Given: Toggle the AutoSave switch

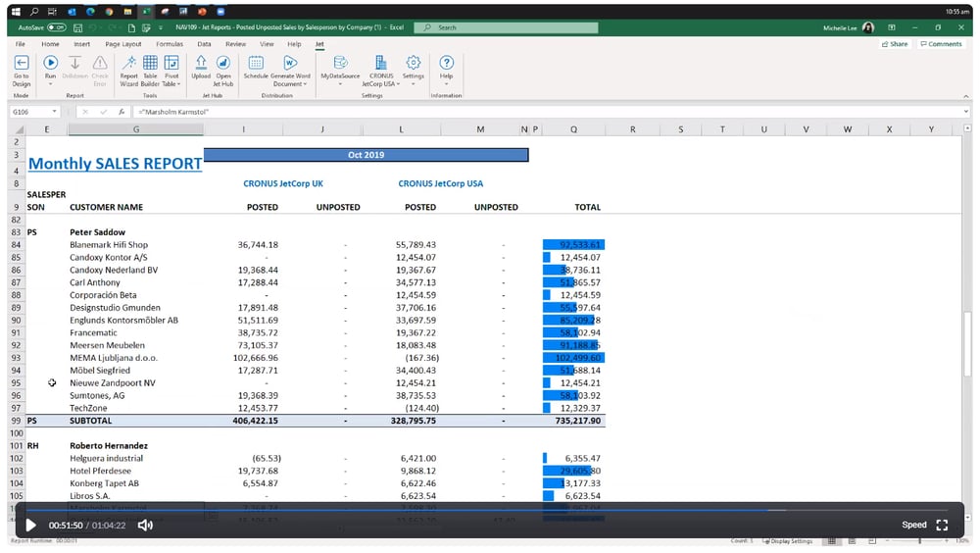Looking at the screenshot, I should [56, 27].
